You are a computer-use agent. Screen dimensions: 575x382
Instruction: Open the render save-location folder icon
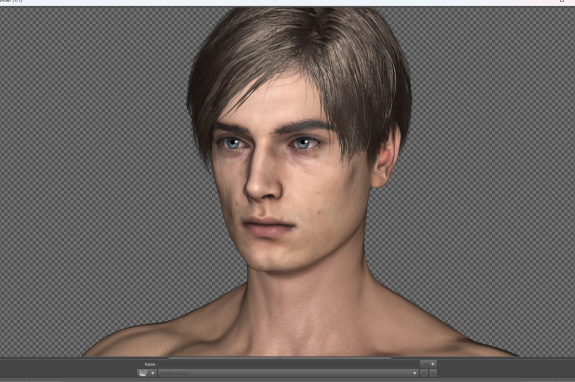(143, 373)
